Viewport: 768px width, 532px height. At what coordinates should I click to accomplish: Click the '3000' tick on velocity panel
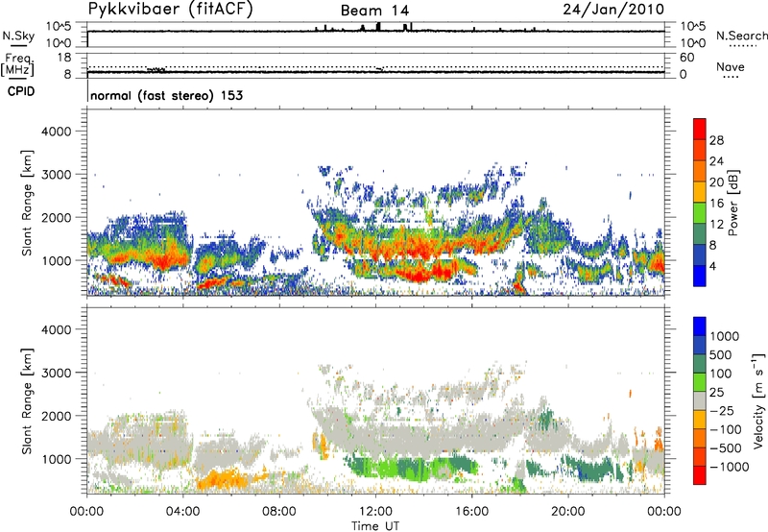[x=56, y=373]
